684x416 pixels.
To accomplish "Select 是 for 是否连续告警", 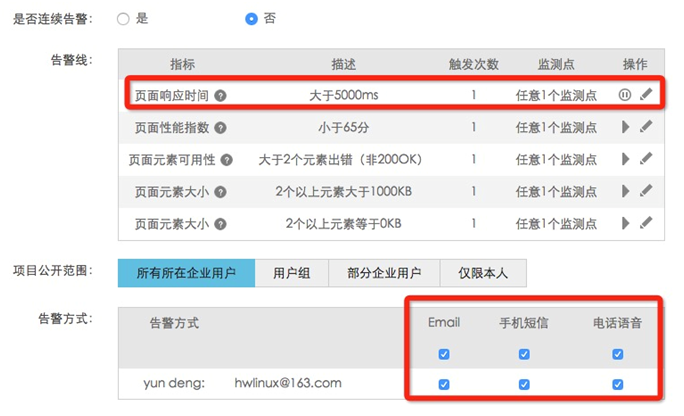I will tap(123, 19).
